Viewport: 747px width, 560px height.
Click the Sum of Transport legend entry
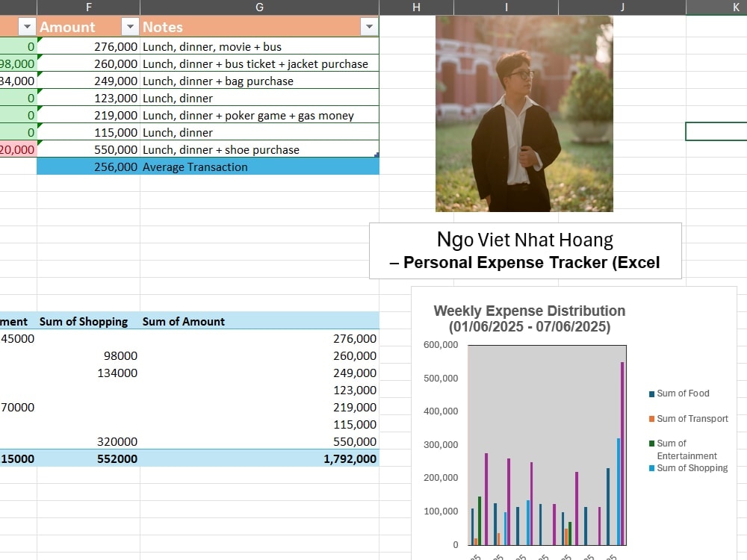[689, 418]
